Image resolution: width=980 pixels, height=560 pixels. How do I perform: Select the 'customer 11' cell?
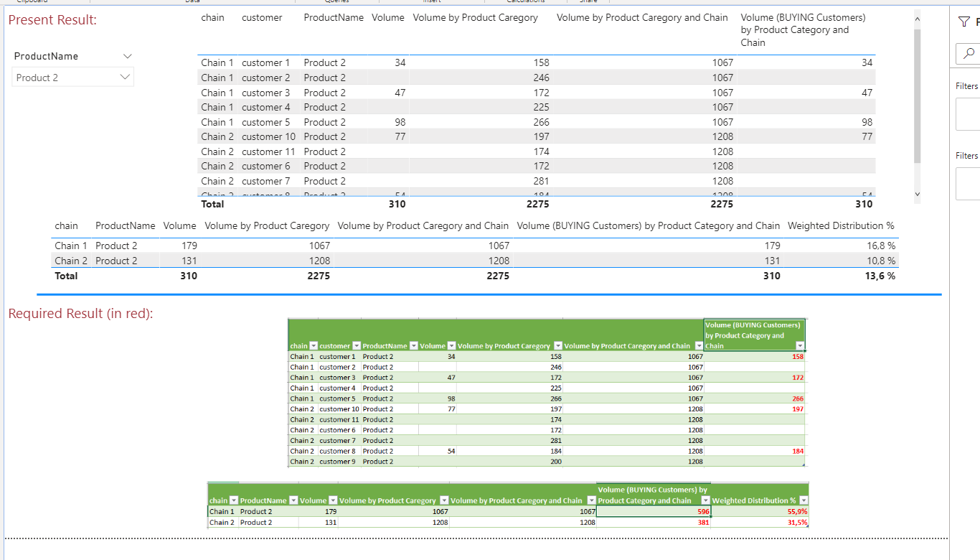click(268, 151)
